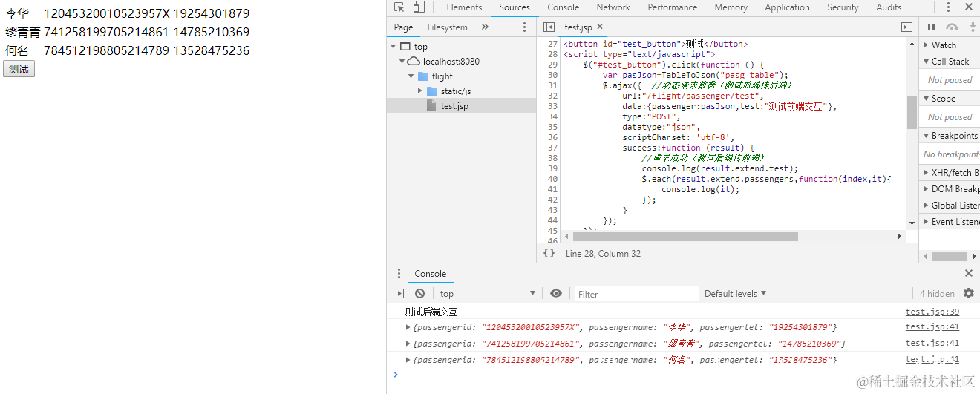The width and height of the screenshot is (980, 394).
Task: Show more navigator tabs chevron
Action: (485, 27)
